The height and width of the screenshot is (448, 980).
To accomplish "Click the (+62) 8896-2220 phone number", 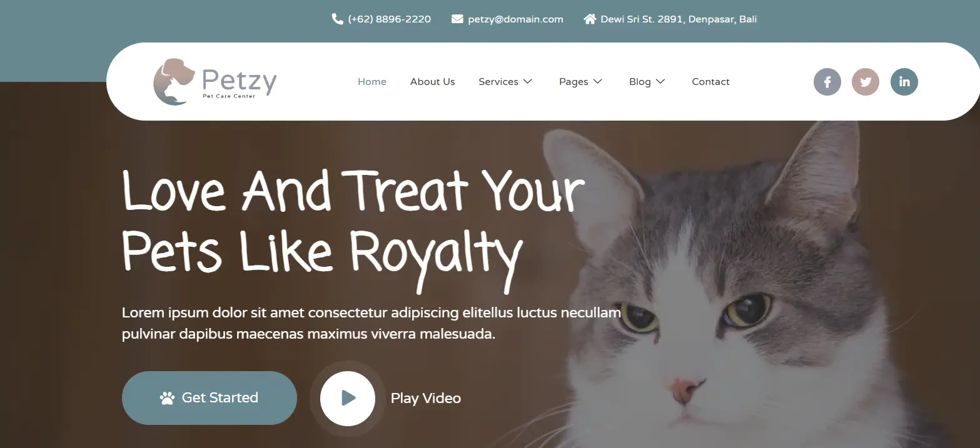I will [390, 19].
